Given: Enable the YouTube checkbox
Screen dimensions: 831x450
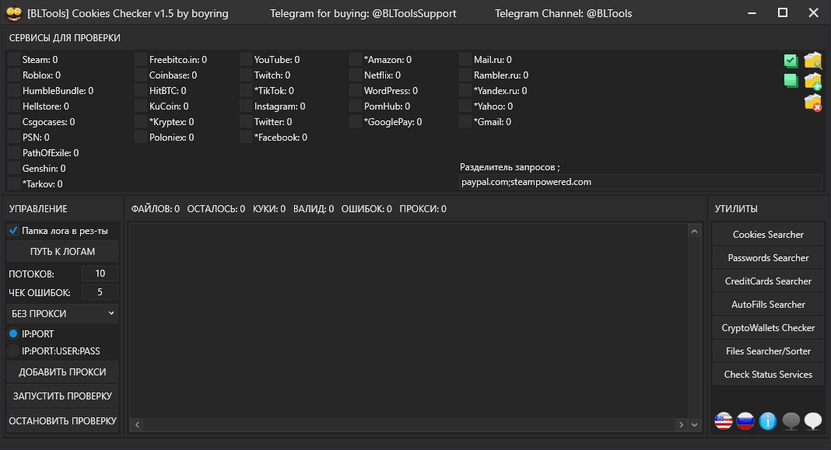Looking at the screenshot, I should point(245,59).
